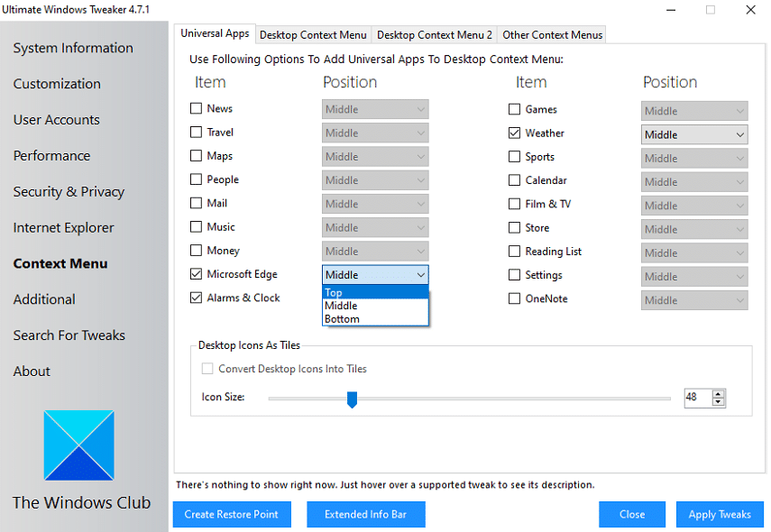The height and width of the screenshot is (532, 771).
Task: Open Security & Privacy section
Action: pyautogui.click(x=69, y=192)
